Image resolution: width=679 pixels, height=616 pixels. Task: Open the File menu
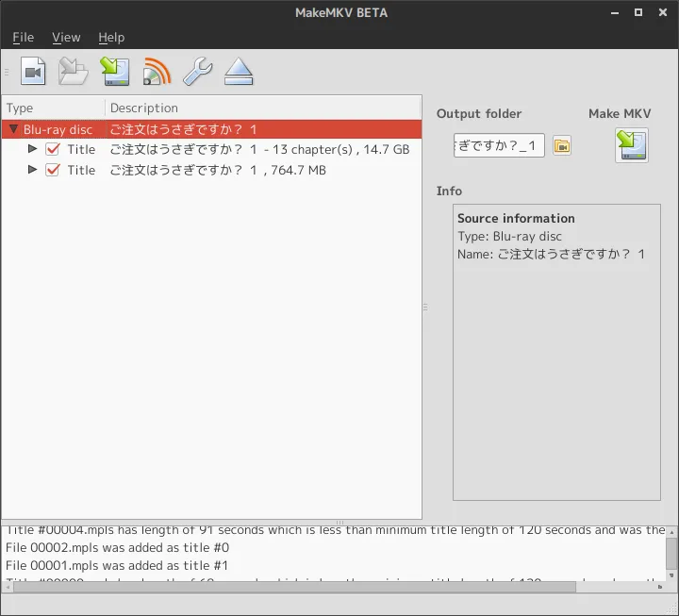tap(23, 38)
